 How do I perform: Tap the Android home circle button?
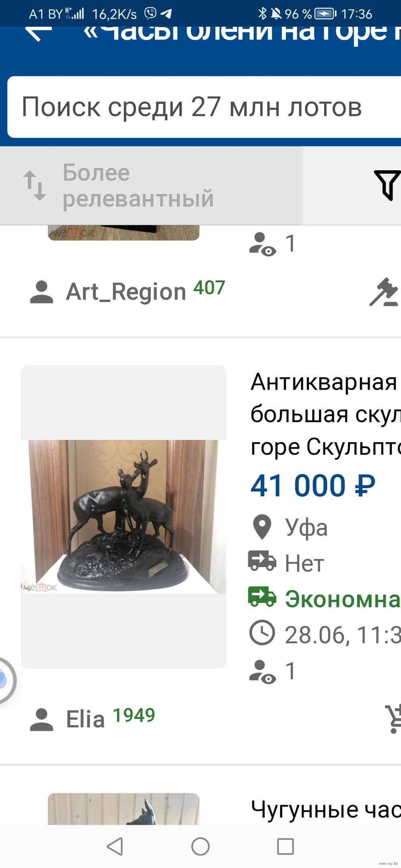click(x=200, y=846)
